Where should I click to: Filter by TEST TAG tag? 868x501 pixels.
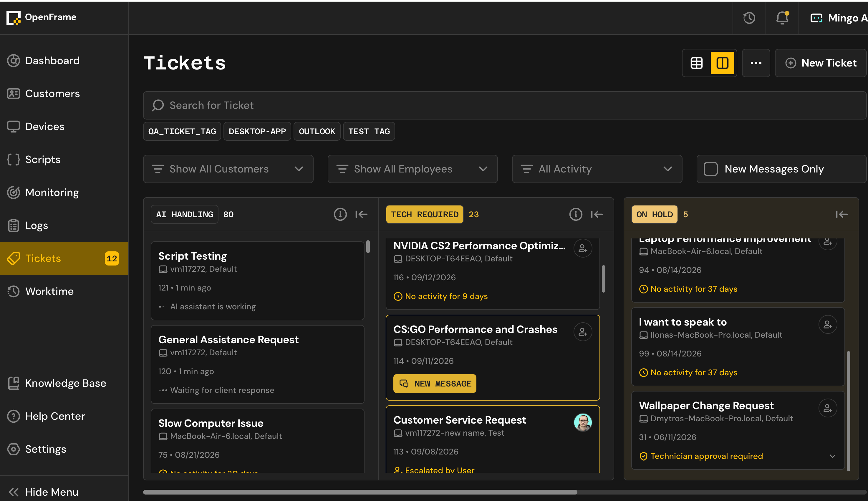tap(369, 132)
